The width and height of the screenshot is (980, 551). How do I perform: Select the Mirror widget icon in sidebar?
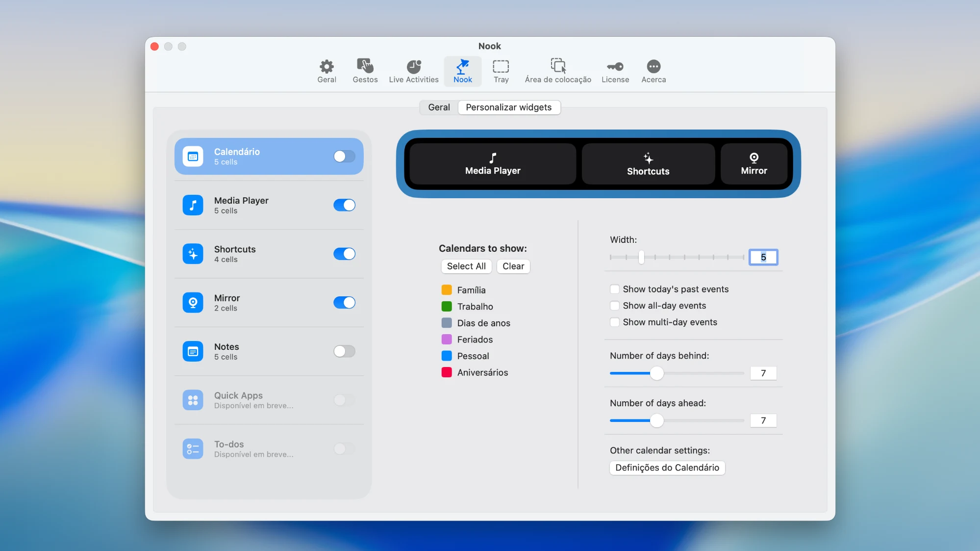(193, 303)
